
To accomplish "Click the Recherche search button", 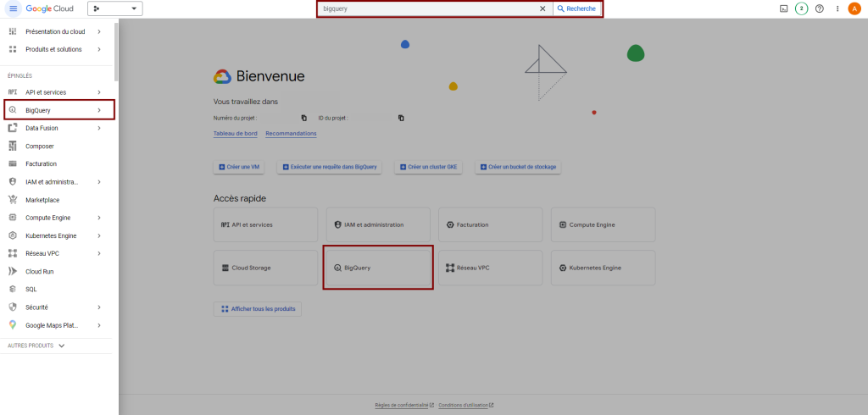I will tap(577, 8).
